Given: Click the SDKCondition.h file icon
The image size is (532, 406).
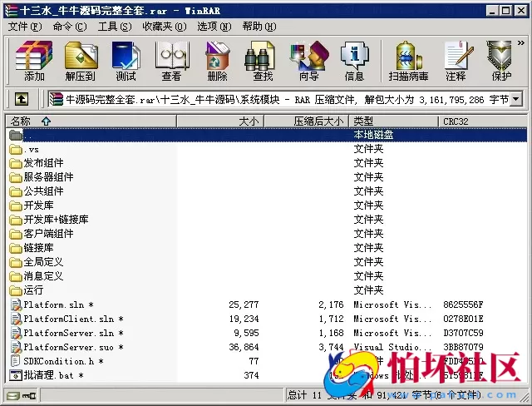Looking at the screenshot, I should 16,361.
